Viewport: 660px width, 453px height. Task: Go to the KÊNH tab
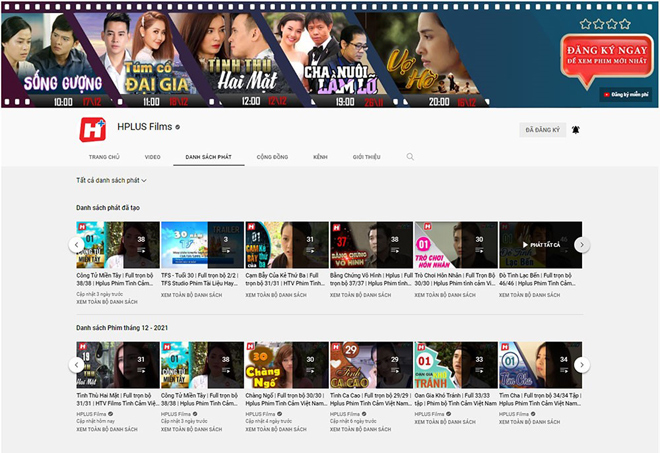(x=319, y=157)
